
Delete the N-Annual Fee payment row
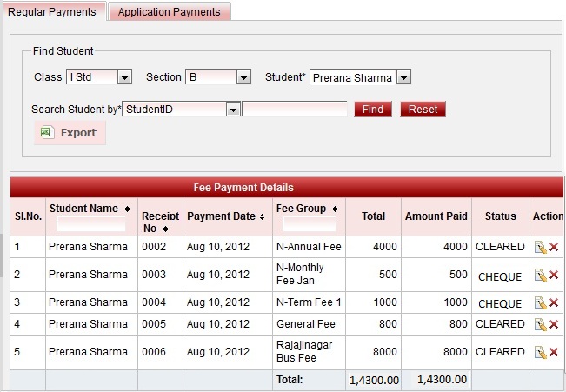[553, 248]
